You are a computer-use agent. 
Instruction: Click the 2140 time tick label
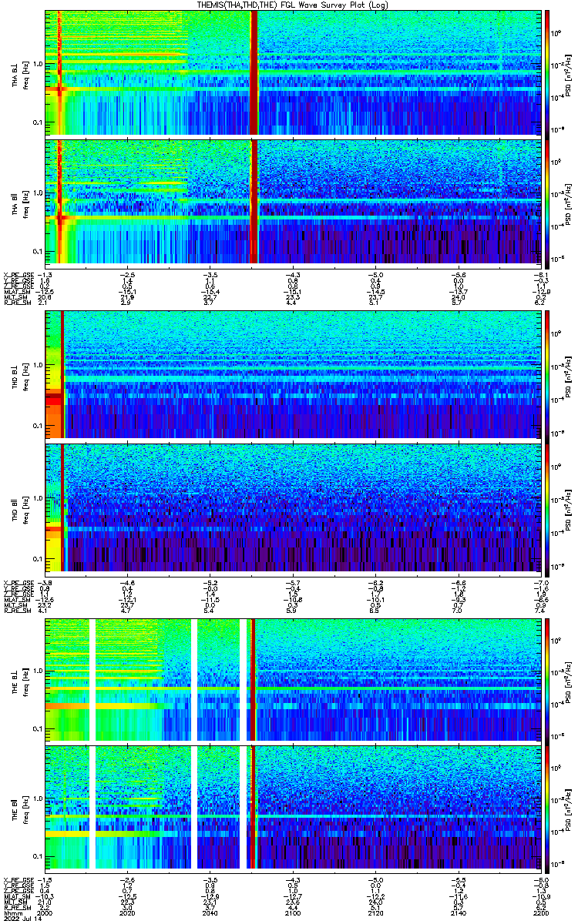tap(458, 914)
